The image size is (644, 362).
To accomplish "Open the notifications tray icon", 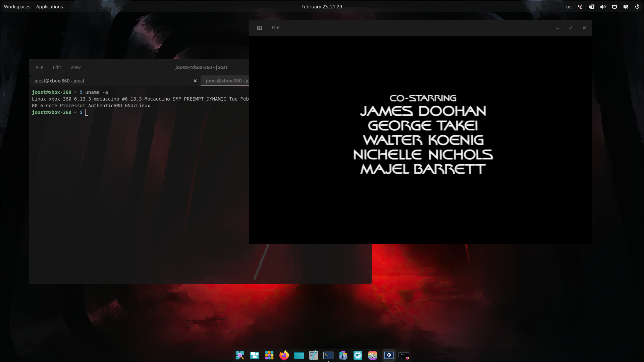I will click(626, 7).
